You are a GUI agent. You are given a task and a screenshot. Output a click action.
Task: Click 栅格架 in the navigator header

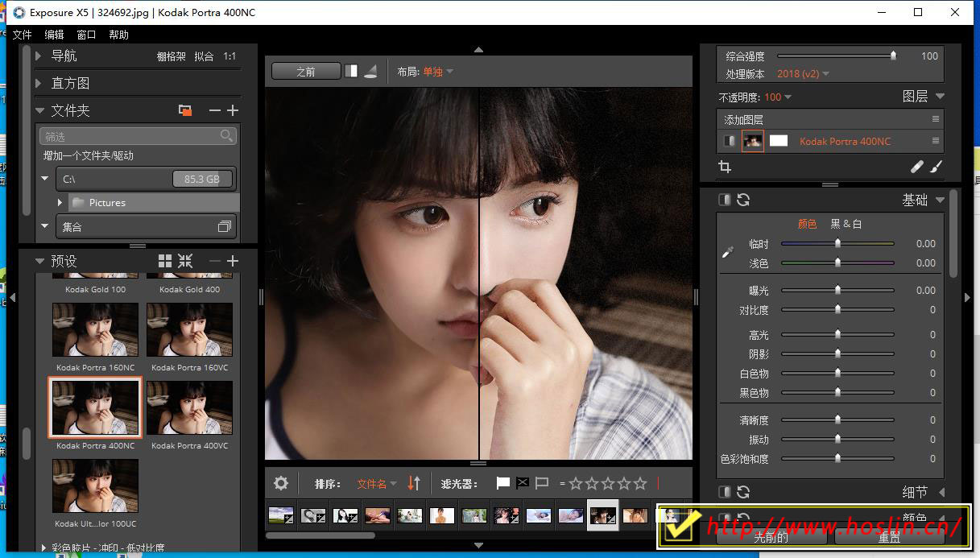pyautogui.click(x=171, y=56)
